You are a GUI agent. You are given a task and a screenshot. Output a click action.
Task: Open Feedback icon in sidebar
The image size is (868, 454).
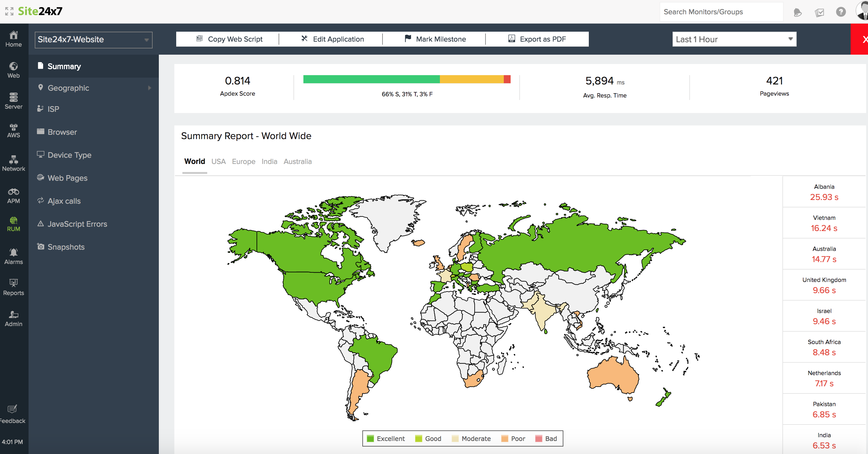click(12, 409)
